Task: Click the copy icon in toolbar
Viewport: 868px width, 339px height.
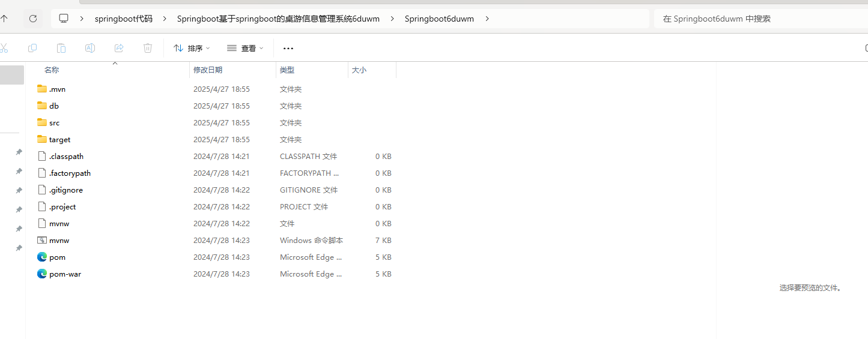Action: [x=32, y=48]
